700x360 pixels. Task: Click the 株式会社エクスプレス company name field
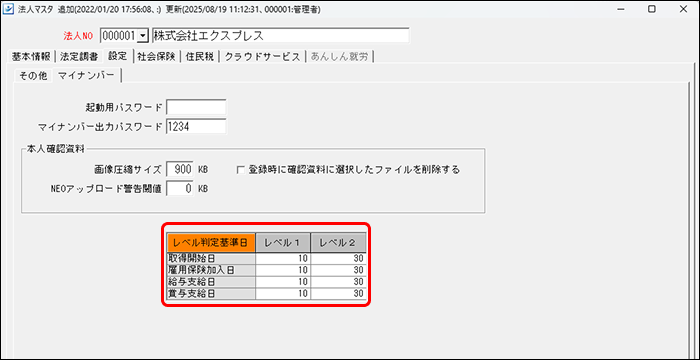280,36
